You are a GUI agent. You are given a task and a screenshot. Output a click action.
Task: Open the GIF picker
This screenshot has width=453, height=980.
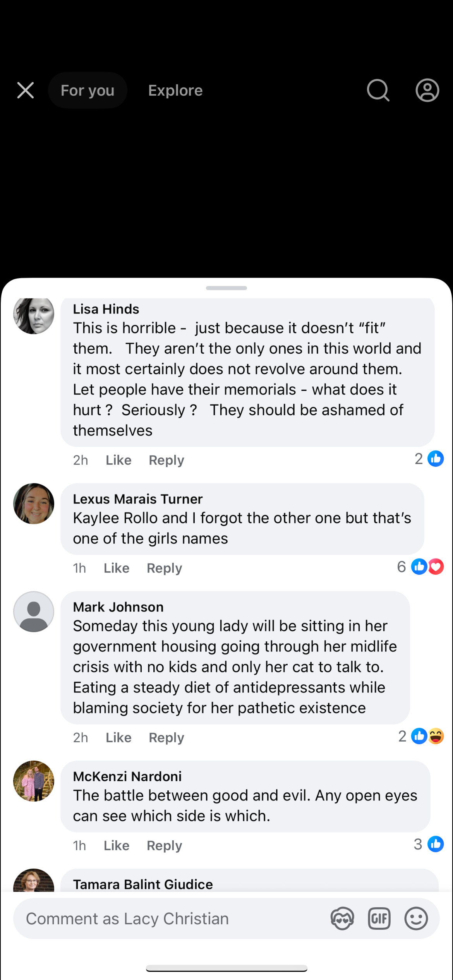tap(379, 918)
